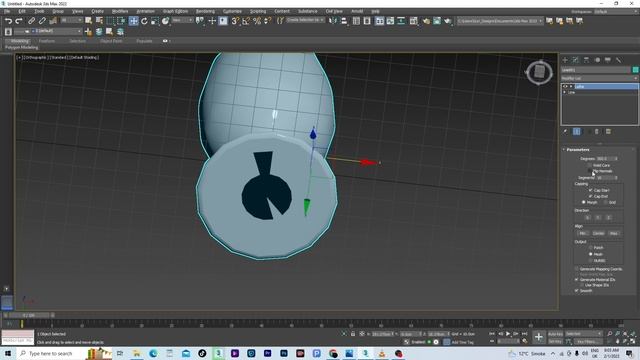640x360 pixels.
Task: Activate the Select and Link tool
Action: [31, 21]
